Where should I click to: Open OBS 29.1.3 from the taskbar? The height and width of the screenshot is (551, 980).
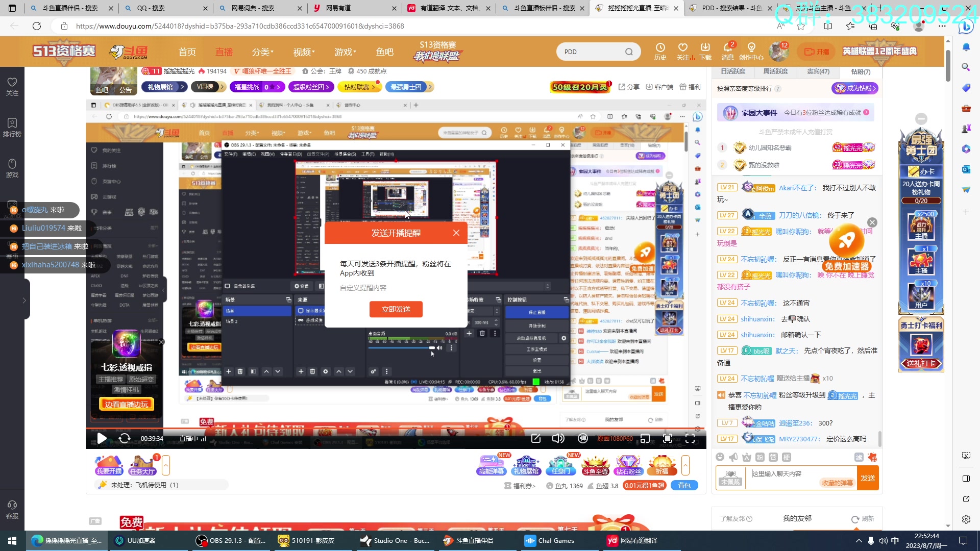point(231,540)
